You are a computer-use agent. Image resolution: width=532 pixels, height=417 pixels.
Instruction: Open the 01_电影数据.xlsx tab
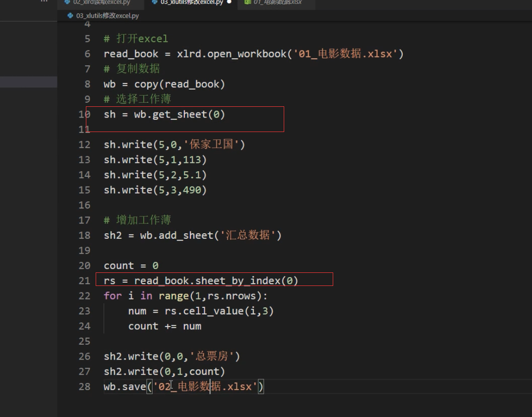point(278,3)
